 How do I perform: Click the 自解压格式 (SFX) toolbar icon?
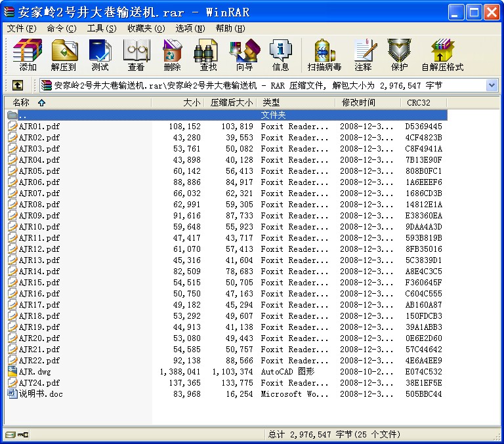(442, 50)
